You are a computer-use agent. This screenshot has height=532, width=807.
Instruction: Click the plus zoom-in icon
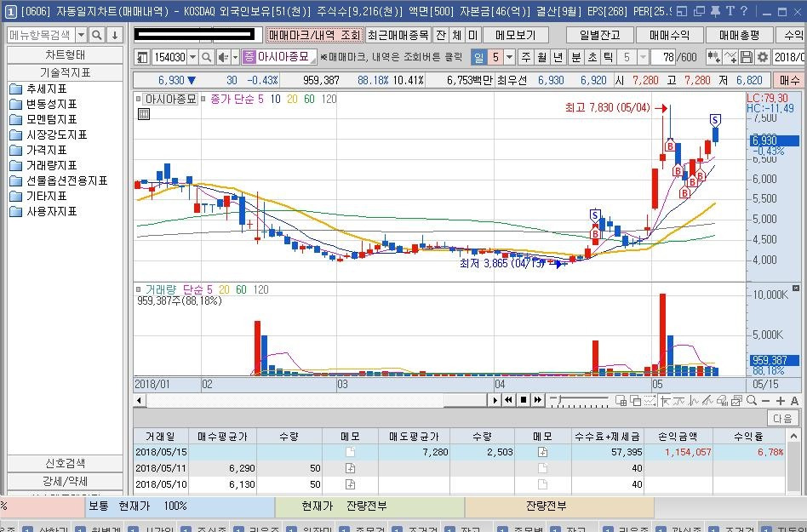[781, 401]
